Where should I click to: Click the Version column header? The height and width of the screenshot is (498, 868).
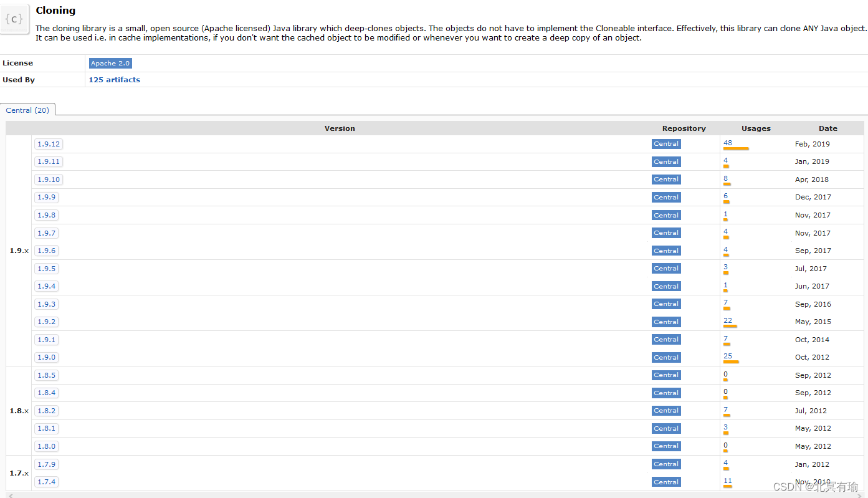click(340, 128)
